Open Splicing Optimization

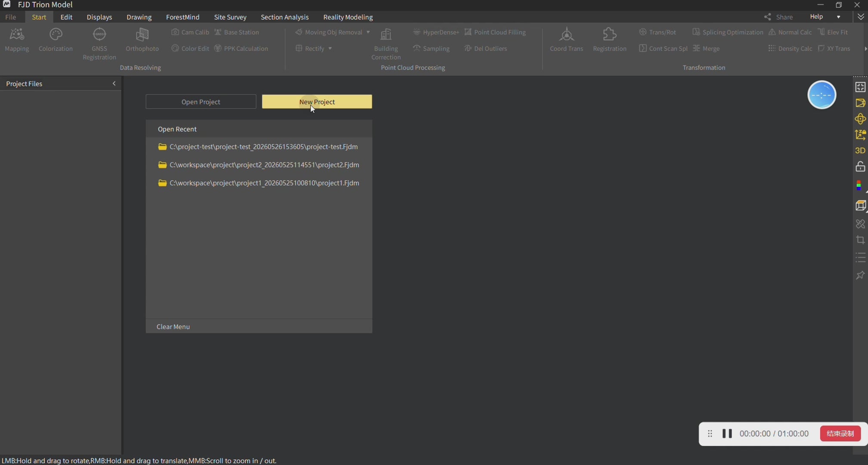(x=728, y=32)
